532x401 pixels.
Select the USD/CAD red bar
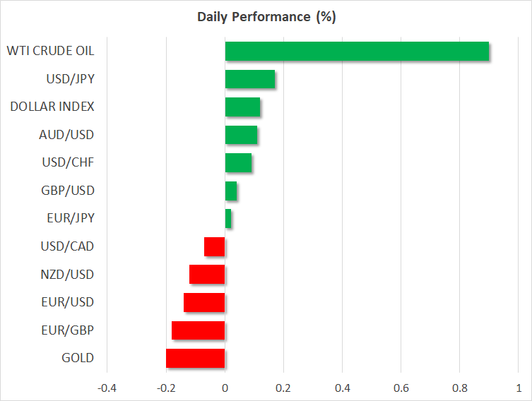[x=215, y=246]
